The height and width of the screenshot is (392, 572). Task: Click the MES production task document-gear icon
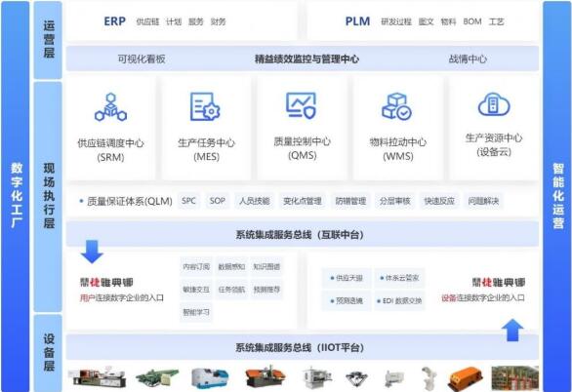pyautogui.click(x=205, y=106)
